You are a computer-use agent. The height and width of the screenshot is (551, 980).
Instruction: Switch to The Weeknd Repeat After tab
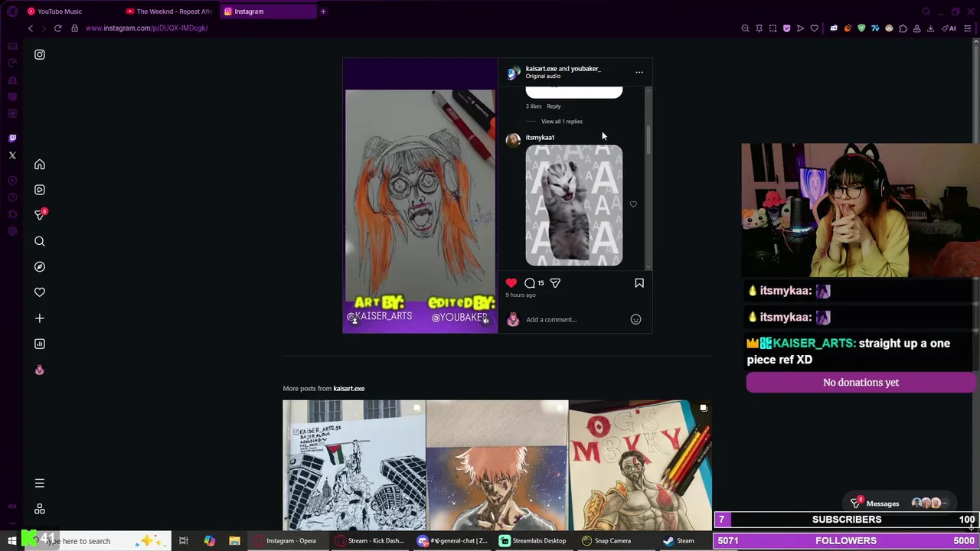[168, 11]
